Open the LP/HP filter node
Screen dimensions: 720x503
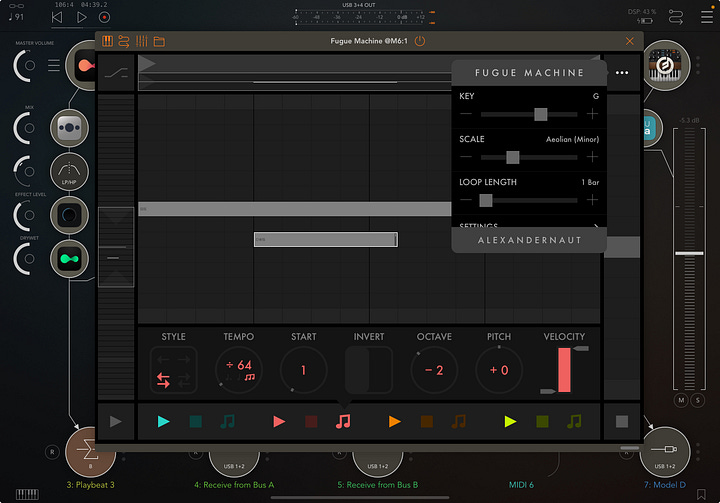(x=69, y=171)
